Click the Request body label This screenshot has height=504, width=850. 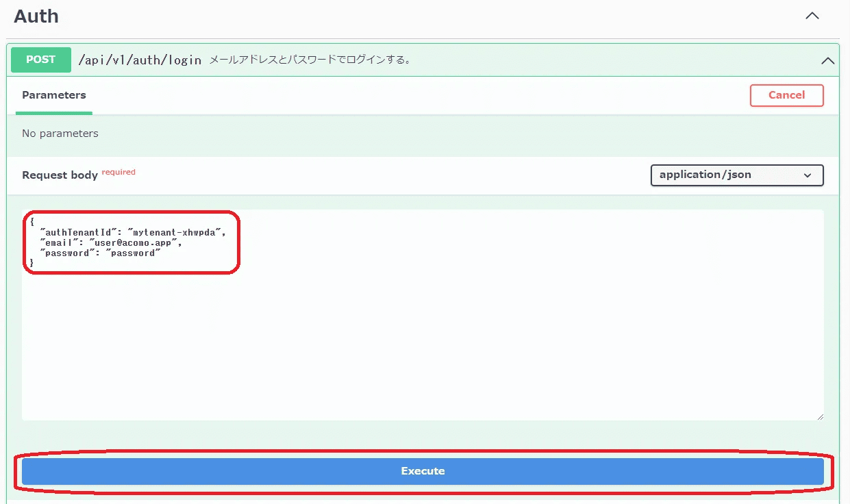[x=60, y=175]
